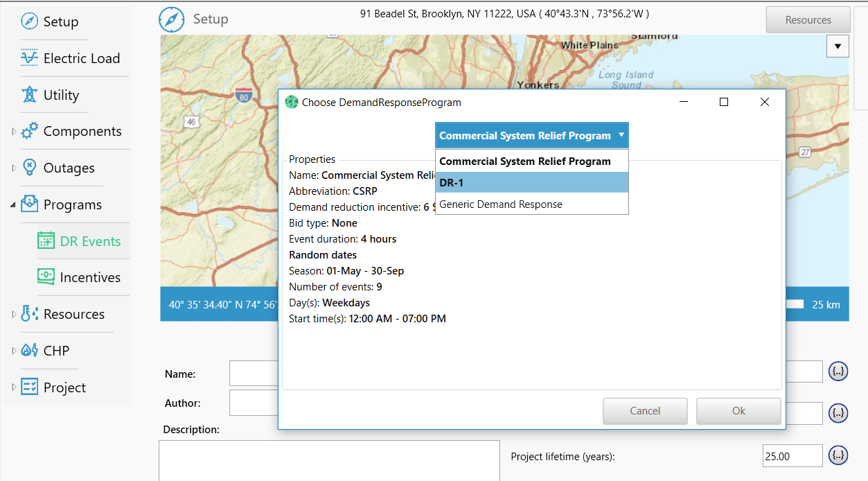Click the Resources flask icon in sidebar
Screen dimensions: 868x481
click(29, 314)
